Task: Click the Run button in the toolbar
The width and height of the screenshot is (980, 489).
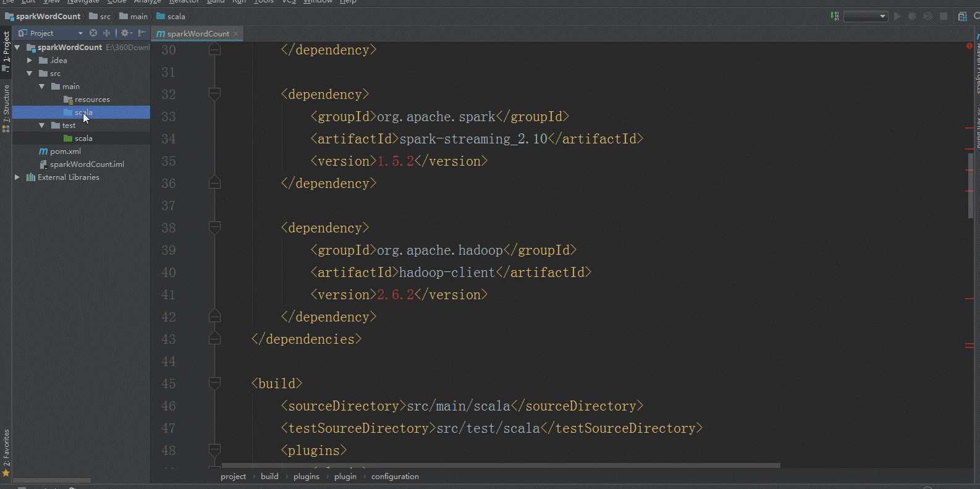Action: pos(897,16)
